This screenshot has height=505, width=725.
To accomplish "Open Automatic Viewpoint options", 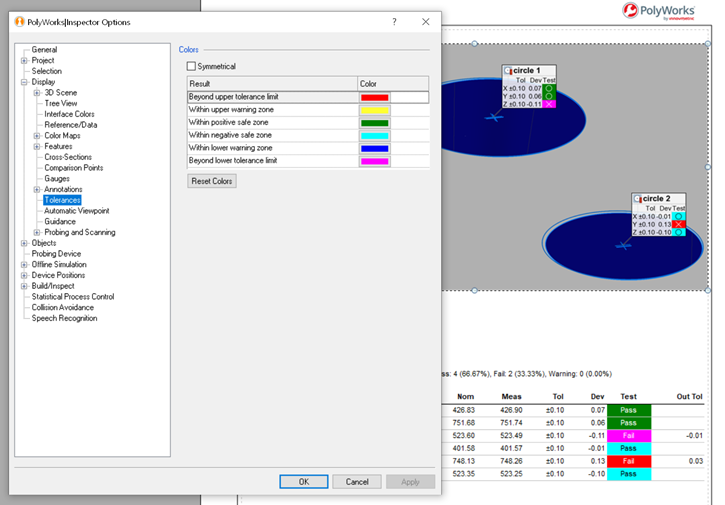I will point(77,210).
